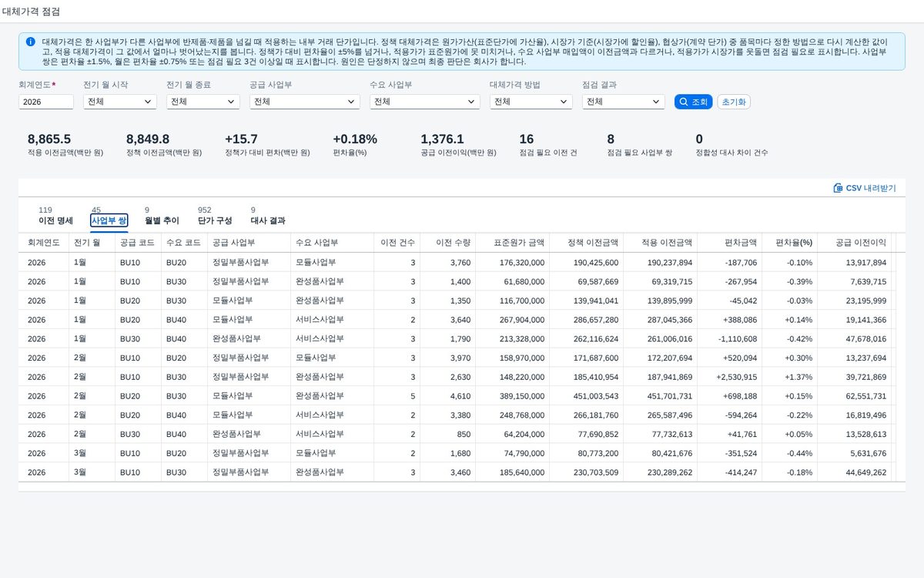Click the cell with 적용 이전금액 77,732,613

click(x=661, y=434)
